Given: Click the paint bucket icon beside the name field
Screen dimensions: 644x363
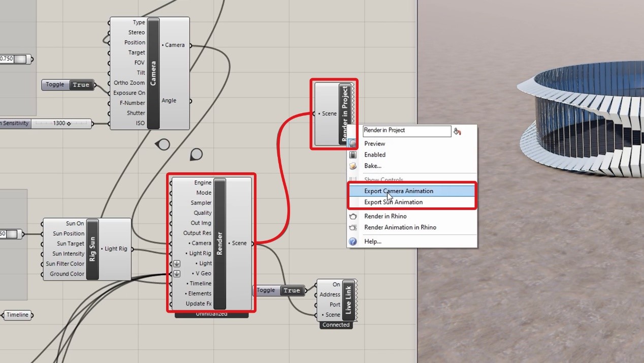Looking at the screenshot, I should tap(457, 131).
